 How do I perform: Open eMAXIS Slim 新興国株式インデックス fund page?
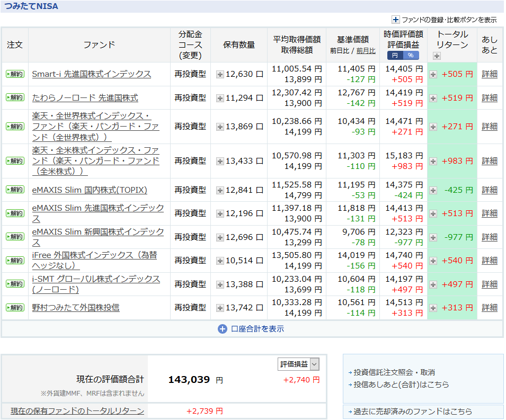point(98,237)
